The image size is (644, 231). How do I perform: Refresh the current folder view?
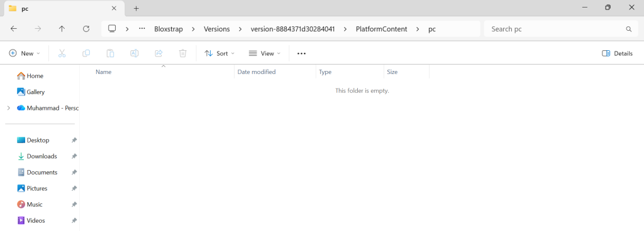pyautogui.click(x=86, y=29)
